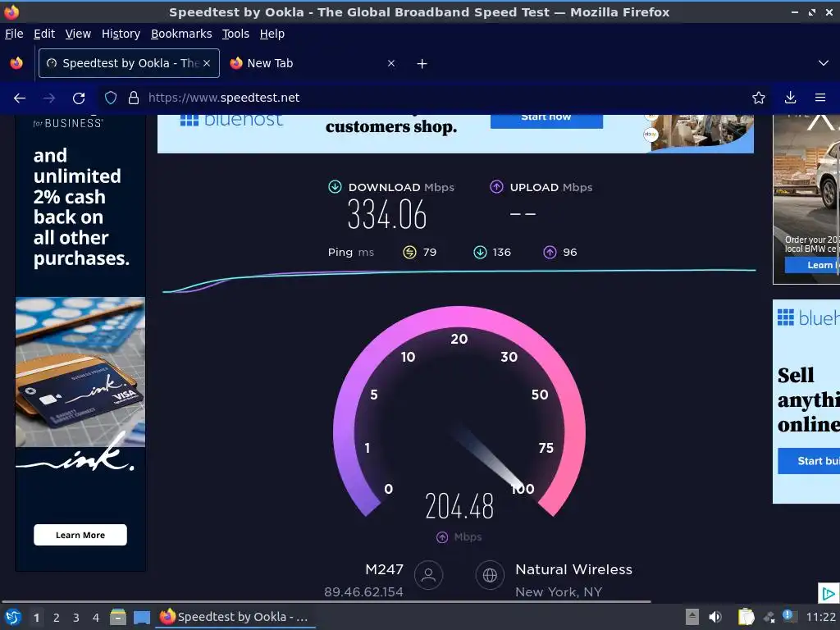
Task: Click the AdChoices icon at bottom right
Action: pyautogui.click(x=829, y=594)
